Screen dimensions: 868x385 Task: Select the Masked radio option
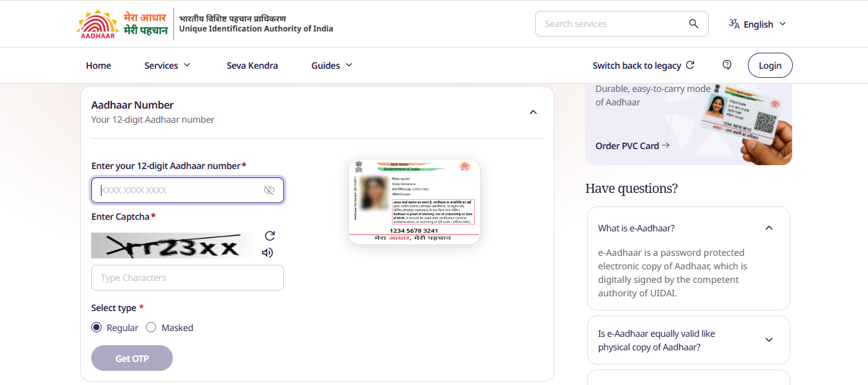pyautogui.click(x=151, y=327)
